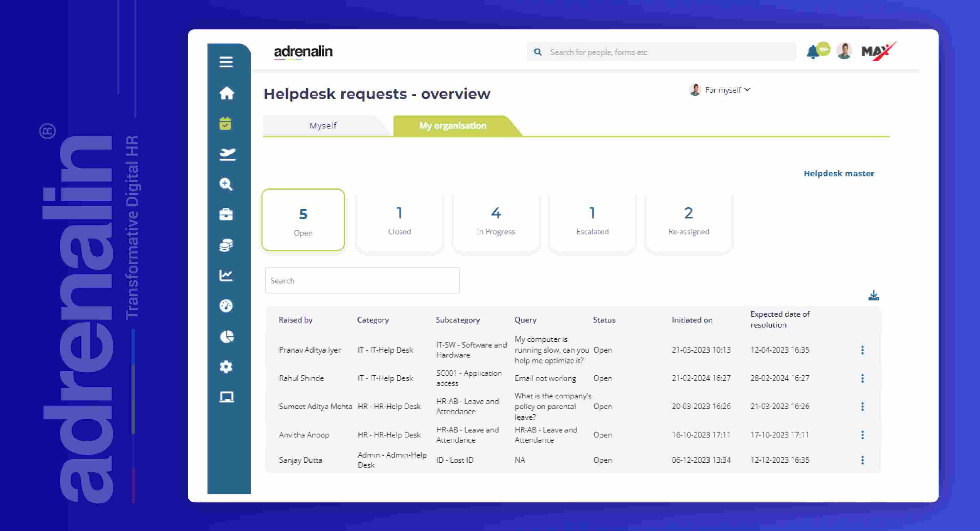Click the date 17-10-2023 17:11
This screenshot has height=531, width=980.
[780, 434]
